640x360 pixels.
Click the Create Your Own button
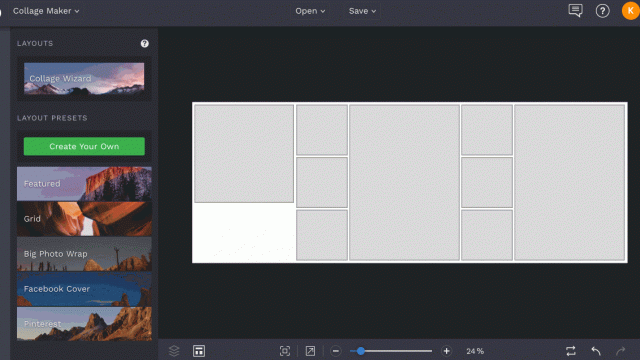click(x=84, y=146)
